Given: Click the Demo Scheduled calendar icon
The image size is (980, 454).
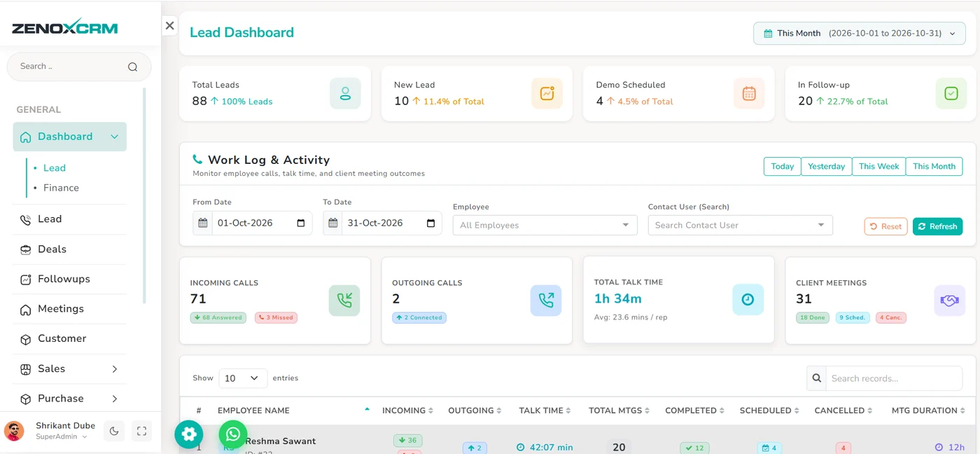Looking at the screenshot, I should (749, 93).
